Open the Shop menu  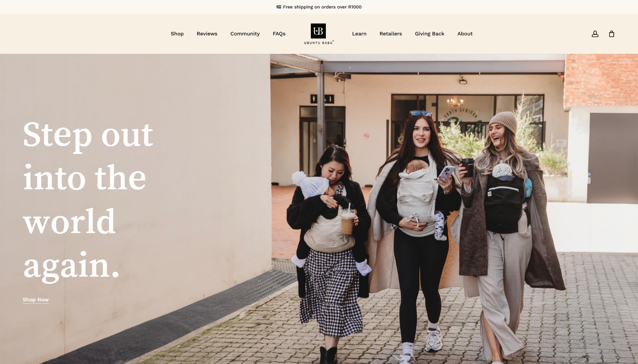[x=177, y=34]
